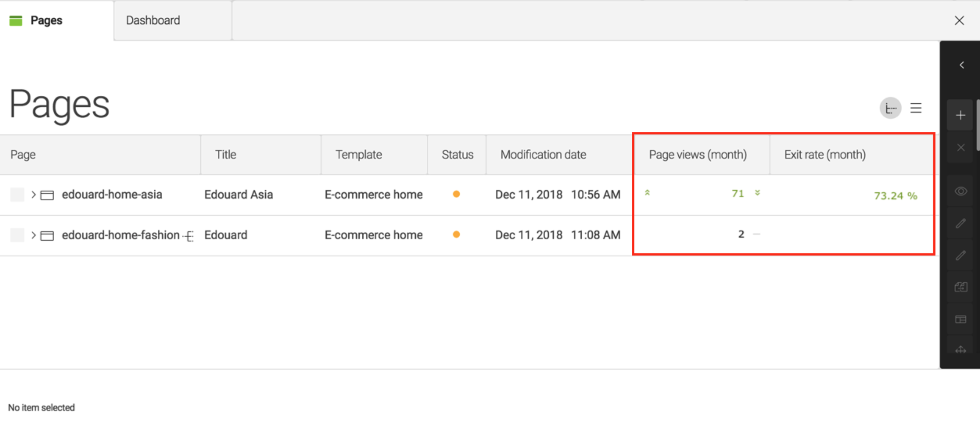
Task: Click Dec 11, 2018 11:08 AM date
Action: [x=558, y=235]
